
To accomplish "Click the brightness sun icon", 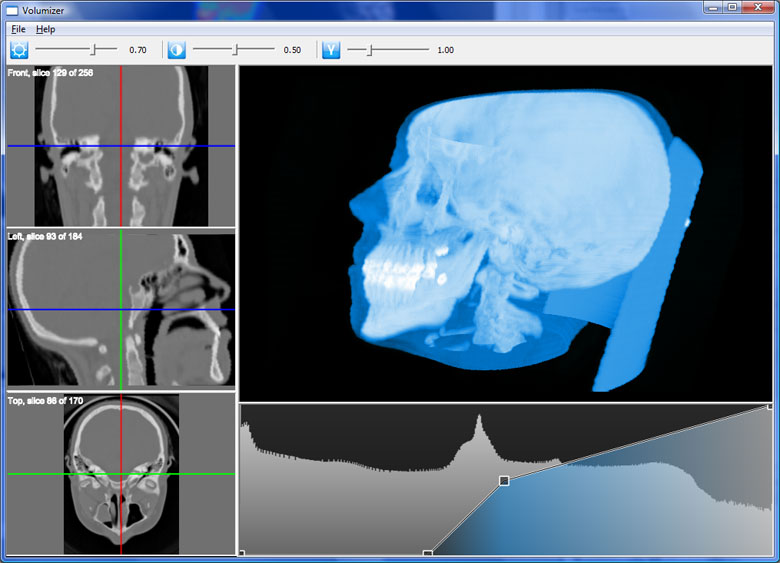I will [18, 50].
